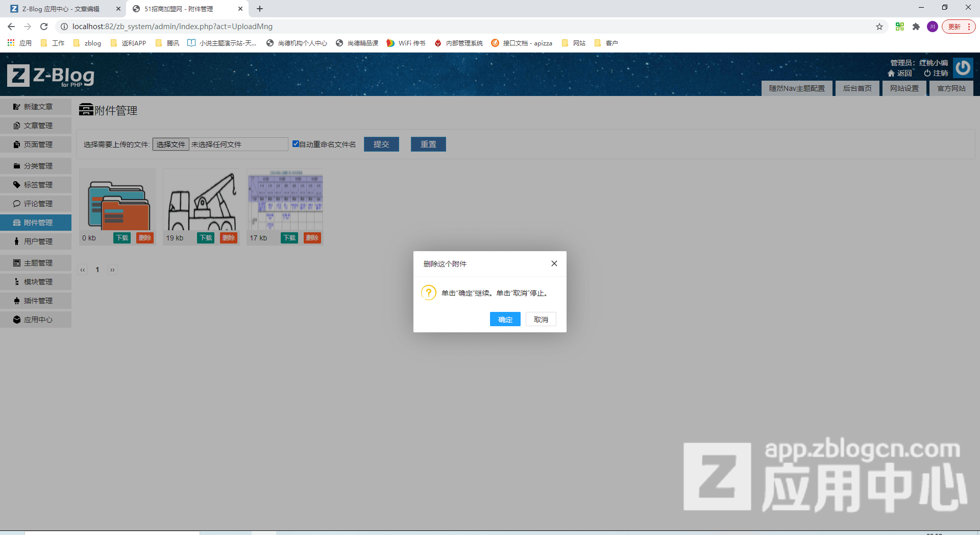Open 主题管理 in the sidebar

click(x=36, y=263)
